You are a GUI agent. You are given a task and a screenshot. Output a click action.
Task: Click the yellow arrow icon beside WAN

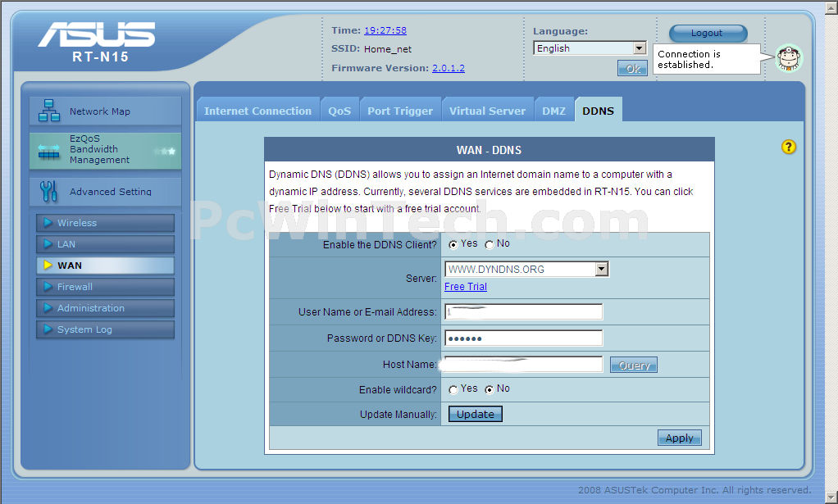pyautogui.click(x=48, y=266)
